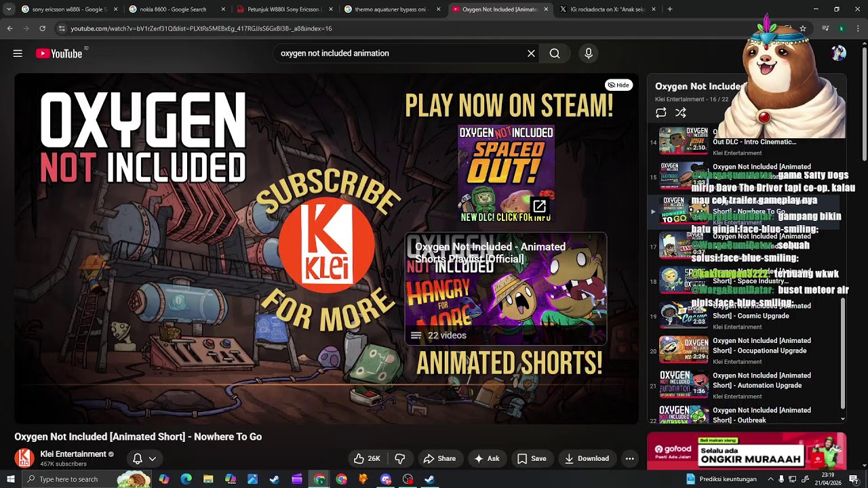Toggle notification bell for Klei Entertainment

138,459
